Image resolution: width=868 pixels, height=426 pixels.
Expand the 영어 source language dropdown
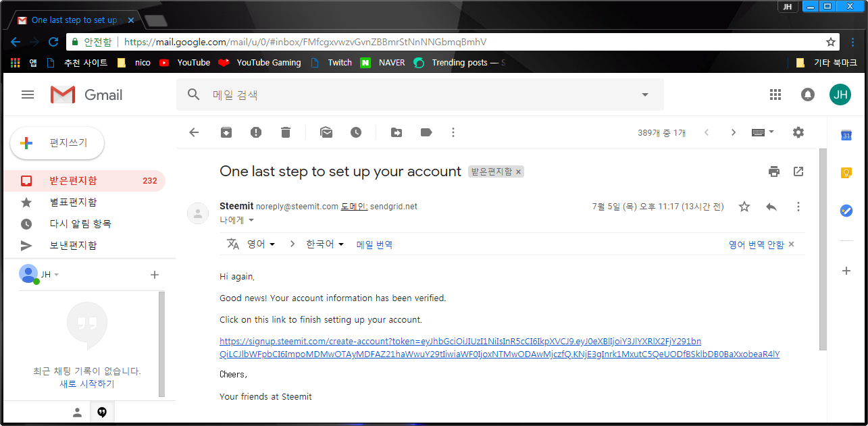(261, 244)
